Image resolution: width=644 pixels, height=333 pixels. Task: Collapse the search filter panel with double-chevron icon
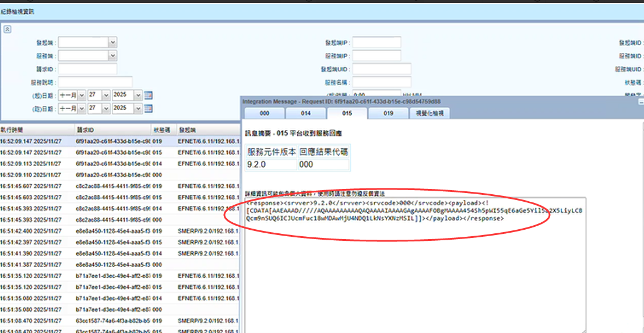(8, 29)
